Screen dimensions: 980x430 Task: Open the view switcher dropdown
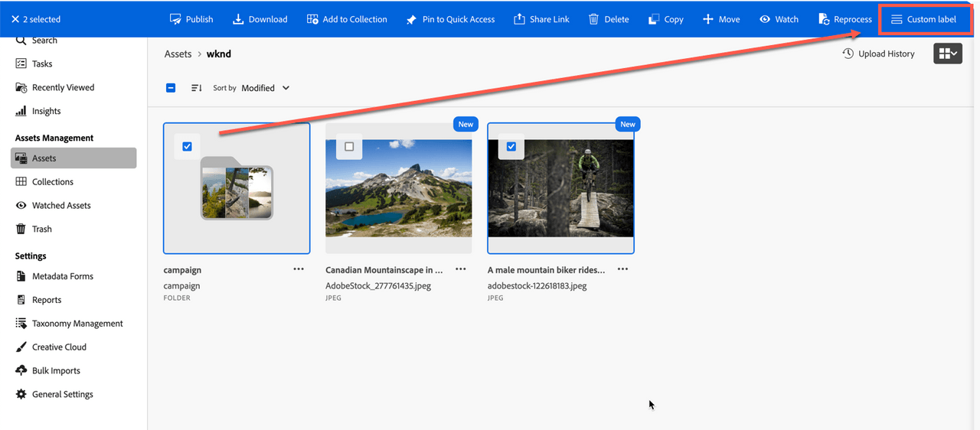948,54
